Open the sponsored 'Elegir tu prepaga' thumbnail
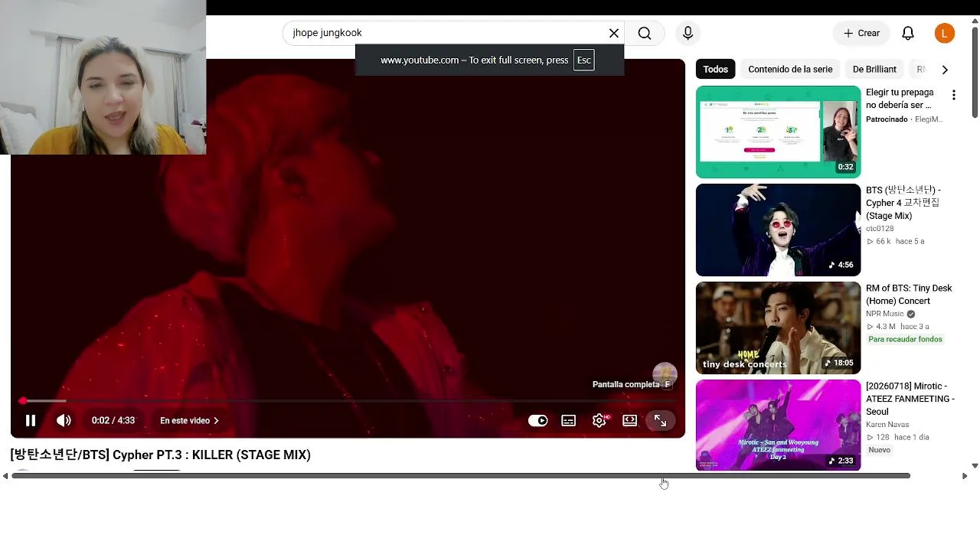 (x=778, y=132)
